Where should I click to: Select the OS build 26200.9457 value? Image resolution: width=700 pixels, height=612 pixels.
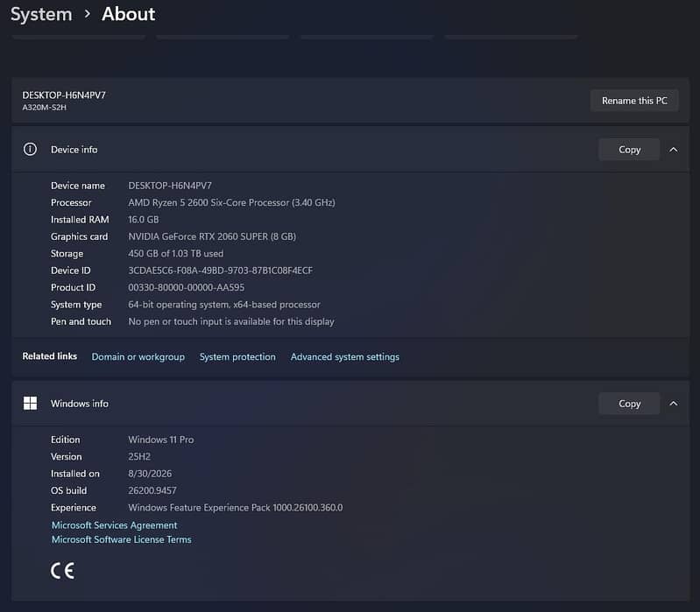coord(152,490)
